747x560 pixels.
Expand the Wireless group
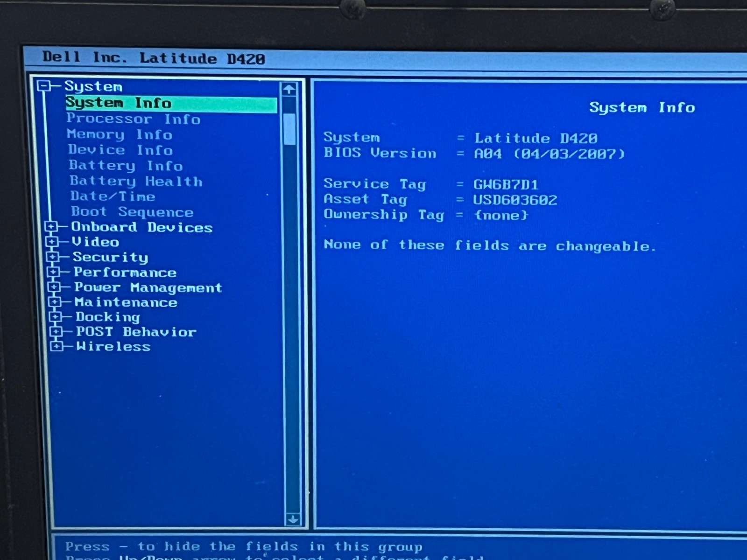click(x=56, y=346)
